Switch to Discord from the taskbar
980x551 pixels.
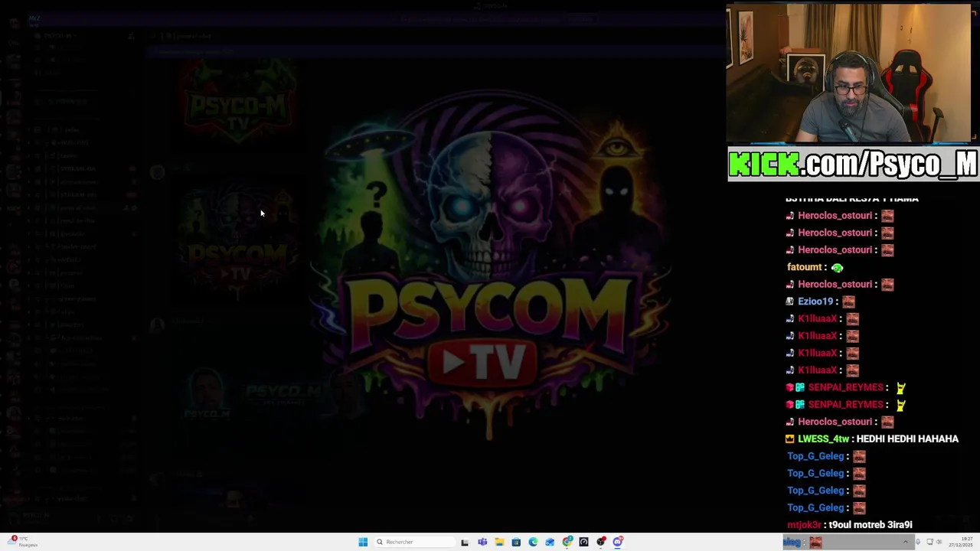(x=618, y=542)
